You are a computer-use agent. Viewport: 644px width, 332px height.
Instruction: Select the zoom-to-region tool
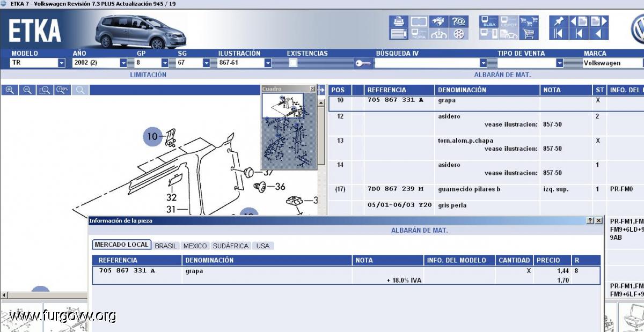pos(45,90)
